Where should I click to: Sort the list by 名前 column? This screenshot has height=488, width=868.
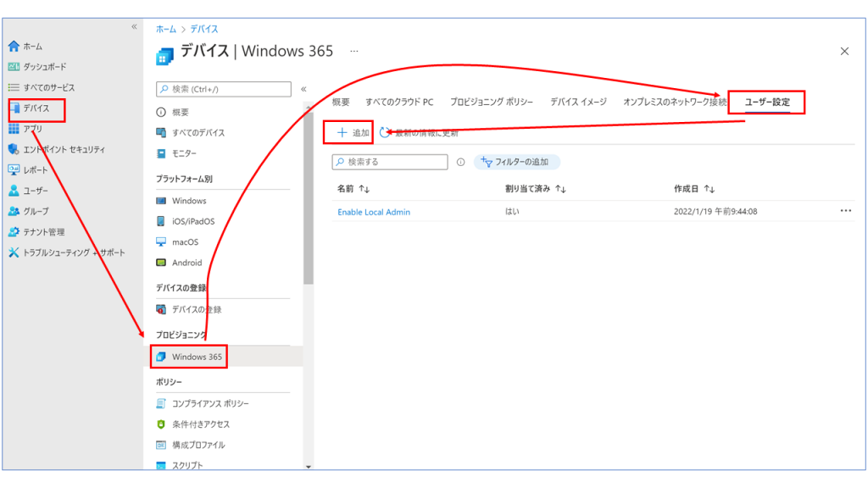353,189
